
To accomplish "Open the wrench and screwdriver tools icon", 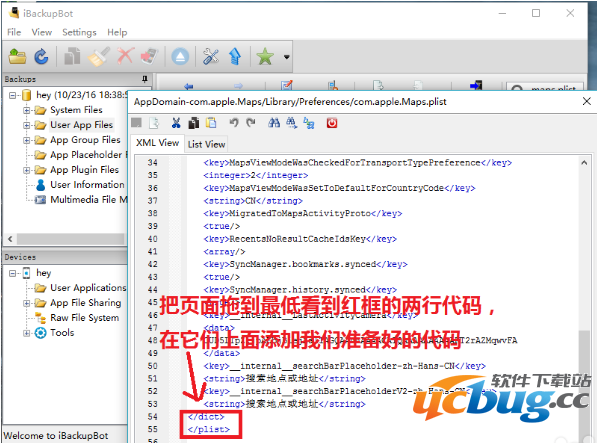I will coord(211,57).
